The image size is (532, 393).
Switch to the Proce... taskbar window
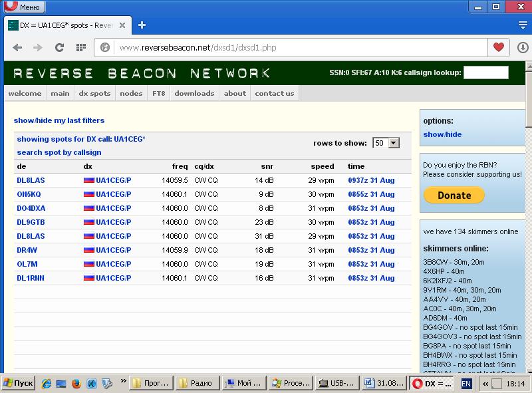point(291,384)
